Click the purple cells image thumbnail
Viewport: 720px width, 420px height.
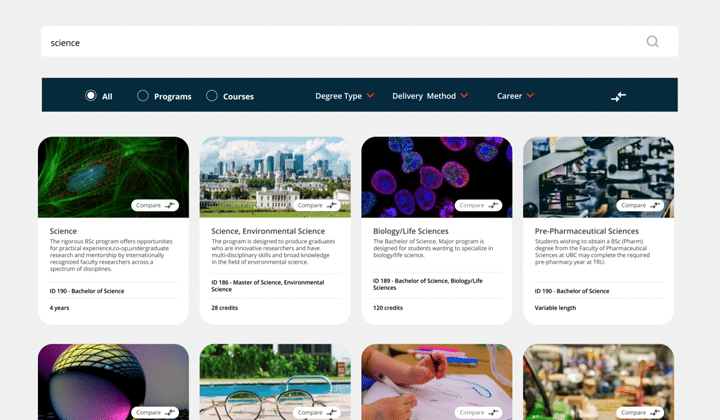click(437, 177)
